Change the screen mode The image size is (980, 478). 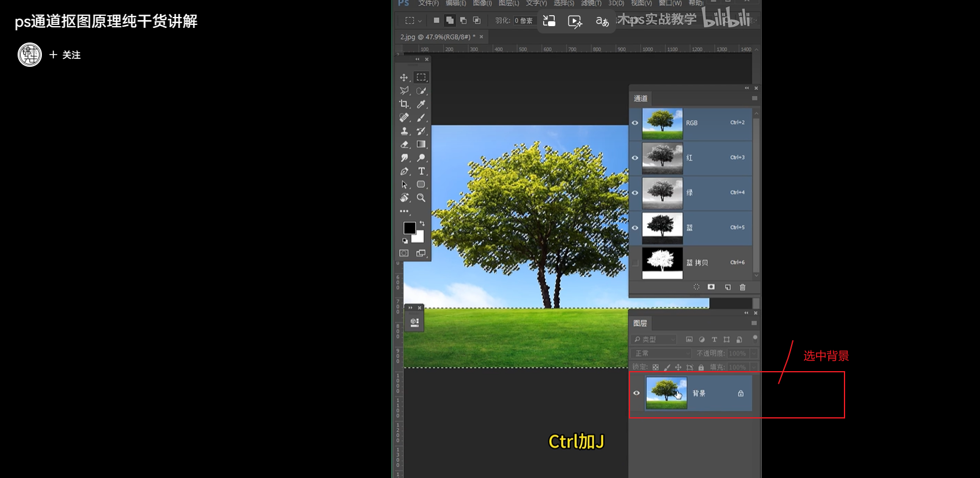[421, 253]
